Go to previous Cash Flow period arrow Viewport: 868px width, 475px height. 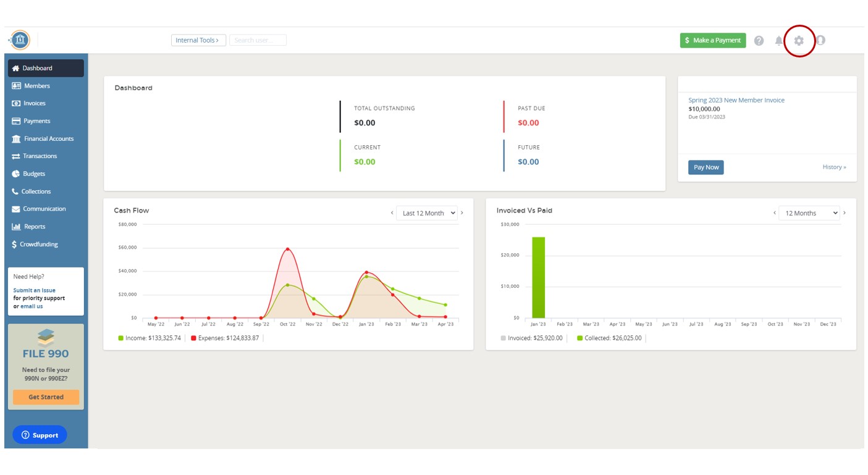pyautogui.click(x=392, y=213)
